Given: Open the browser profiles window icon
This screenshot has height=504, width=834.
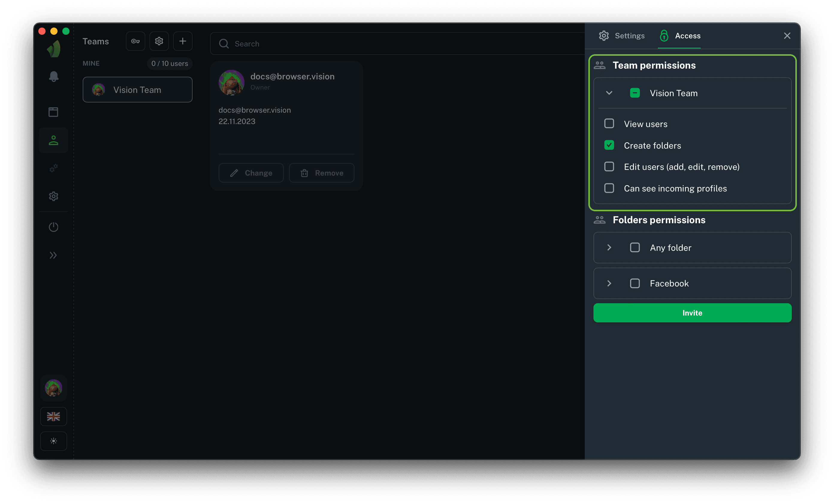Looking at the screenshot, I should tap(54, 112).
